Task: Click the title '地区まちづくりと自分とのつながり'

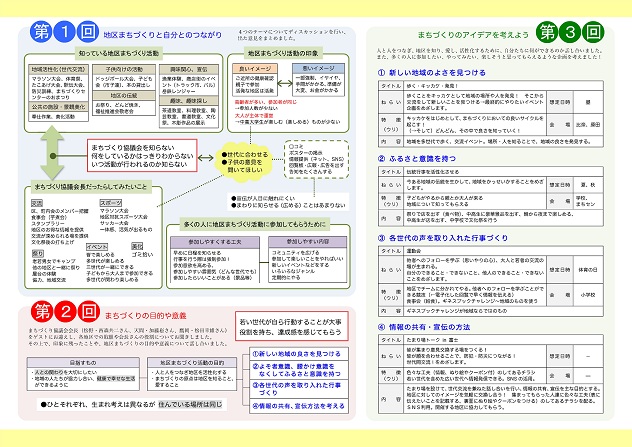Action: (162, 35)
